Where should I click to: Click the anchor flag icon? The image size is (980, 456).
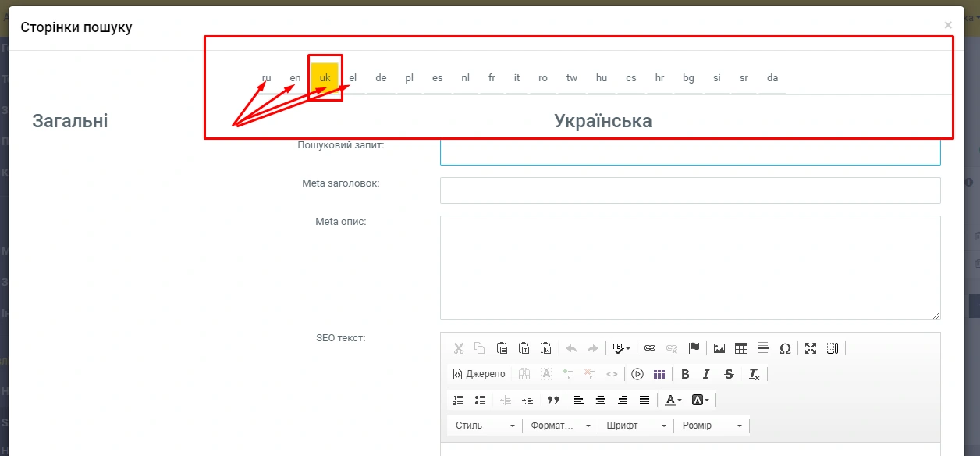(694, 348)
